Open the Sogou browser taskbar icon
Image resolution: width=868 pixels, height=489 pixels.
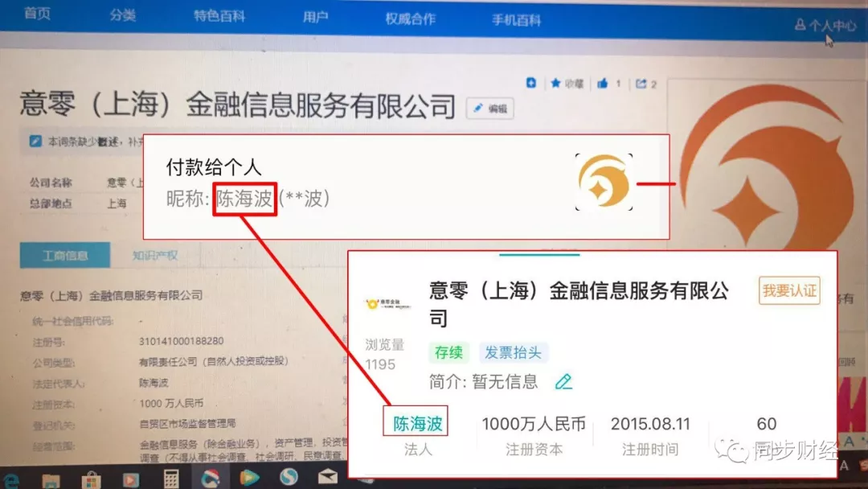pos(289,478)
